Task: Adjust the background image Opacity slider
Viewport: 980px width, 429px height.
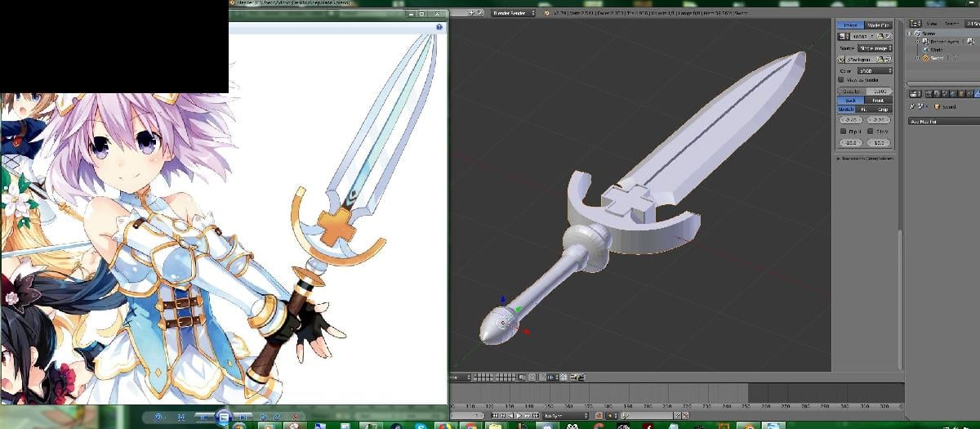Action: [865, 91]
